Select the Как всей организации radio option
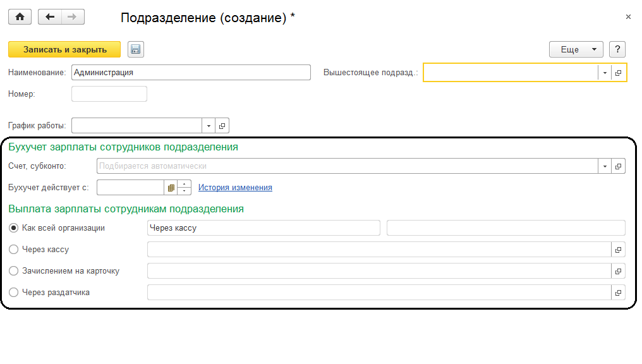This screenshot has width=642, height=364. click(13, 228)
